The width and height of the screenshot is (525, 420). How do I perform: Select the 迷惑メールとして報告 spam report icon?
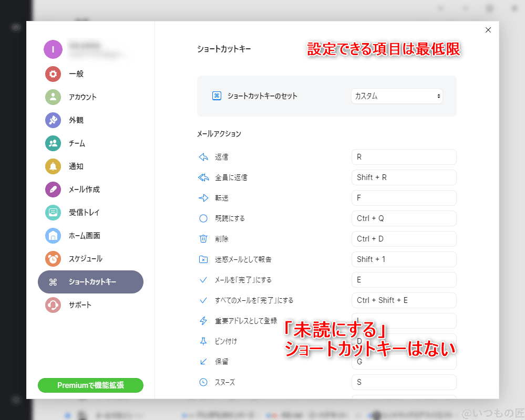(204, 259)
